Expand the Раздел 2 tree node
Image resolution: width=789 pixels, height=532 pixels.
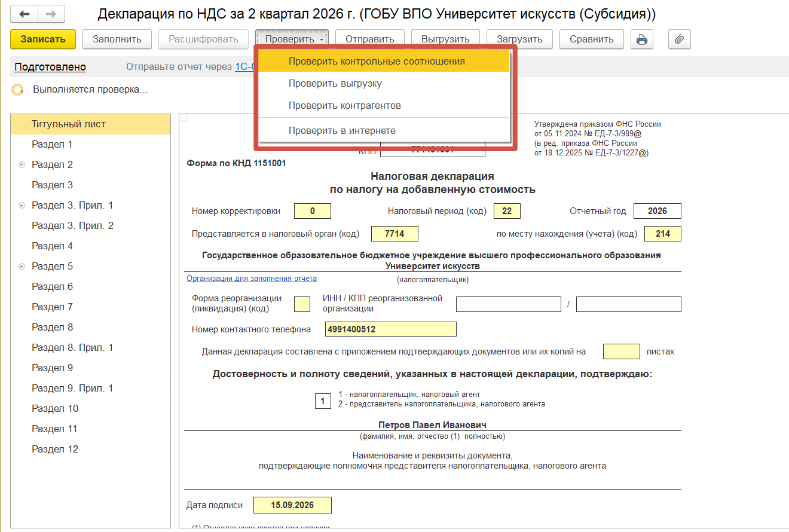[22, 165]
